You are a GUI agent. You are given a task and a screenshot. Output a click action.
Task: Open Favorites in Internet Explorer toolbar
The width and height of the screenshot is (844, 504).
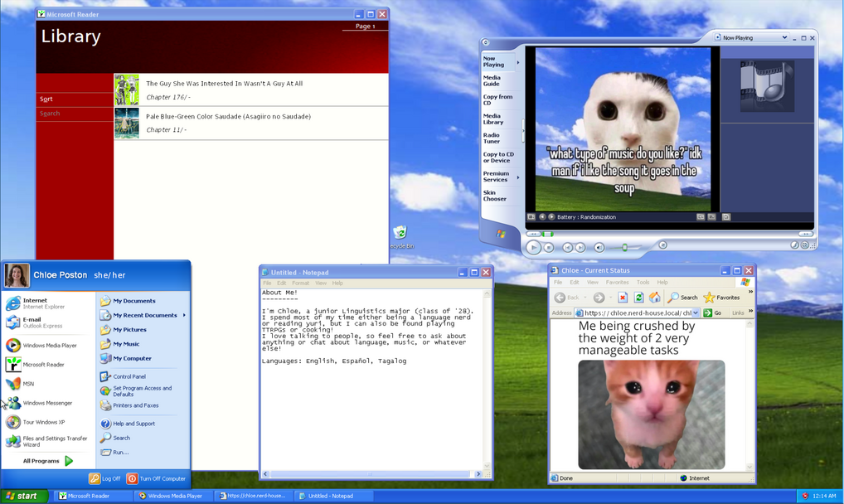coord(722,298)
